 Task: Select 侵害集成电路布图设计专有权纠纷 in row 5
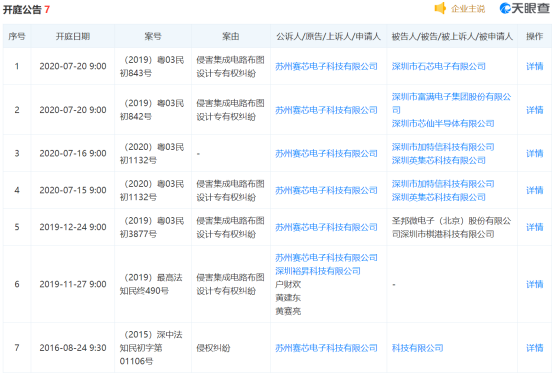(230, 227)
